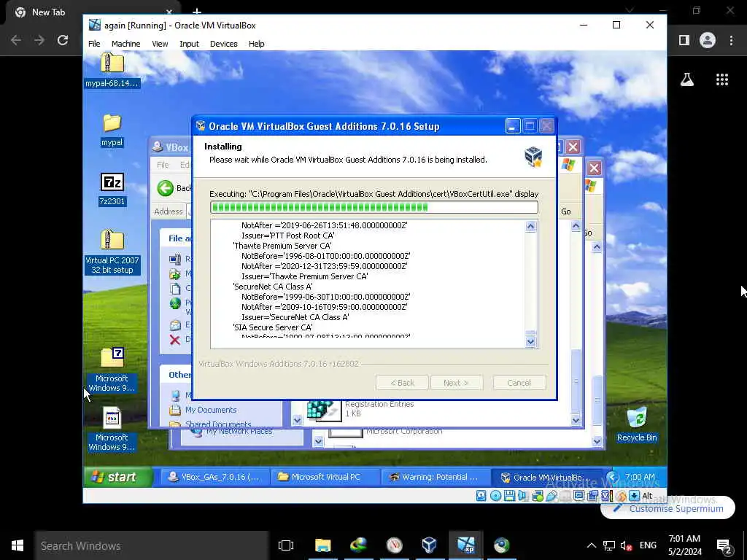This screenshot has width=747, height=560.
Task: Click the New Tab browser tab
Action: click(x=93, y=12)
